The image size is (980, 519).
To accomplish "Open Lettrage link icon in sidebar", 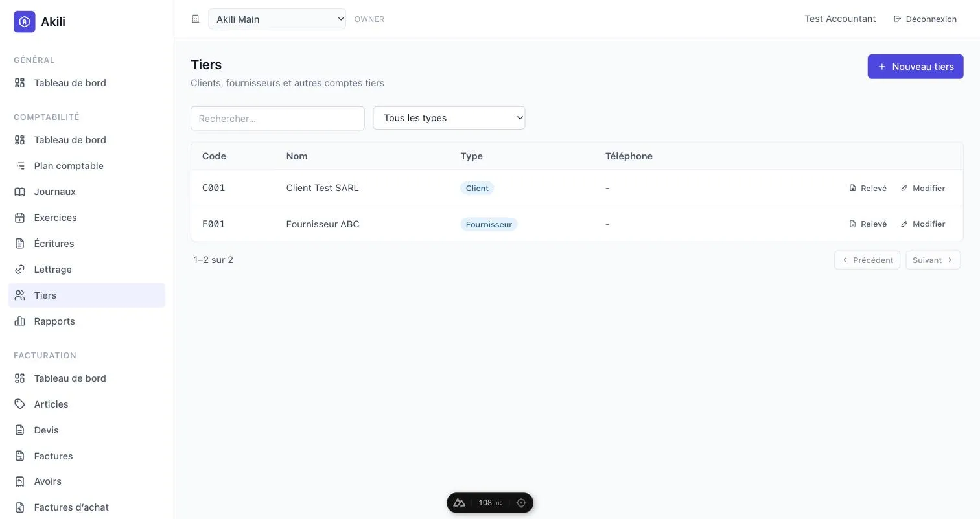I will coord(20,270).
